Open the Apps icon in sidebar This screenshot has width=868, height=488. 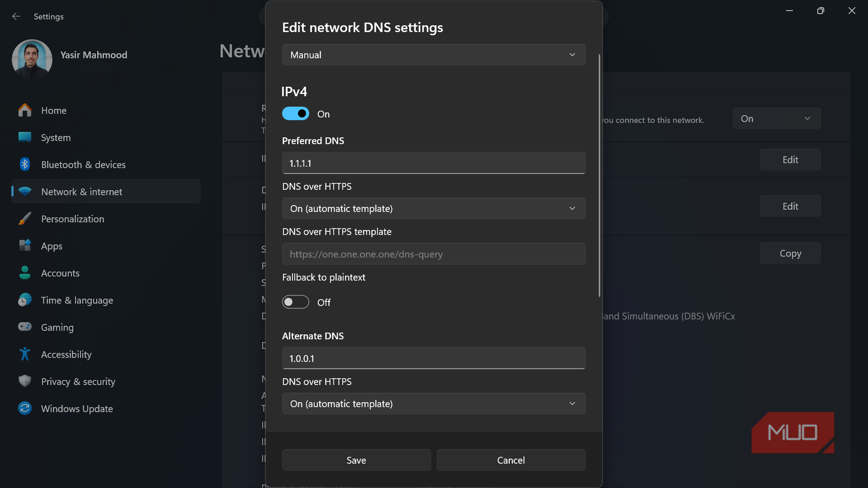pos(25,246)
